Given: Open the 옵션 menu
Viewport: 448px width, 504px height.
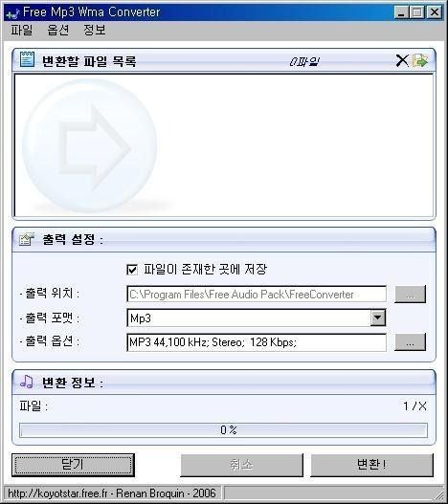Looking at the screenshot, I should [58, 31].
